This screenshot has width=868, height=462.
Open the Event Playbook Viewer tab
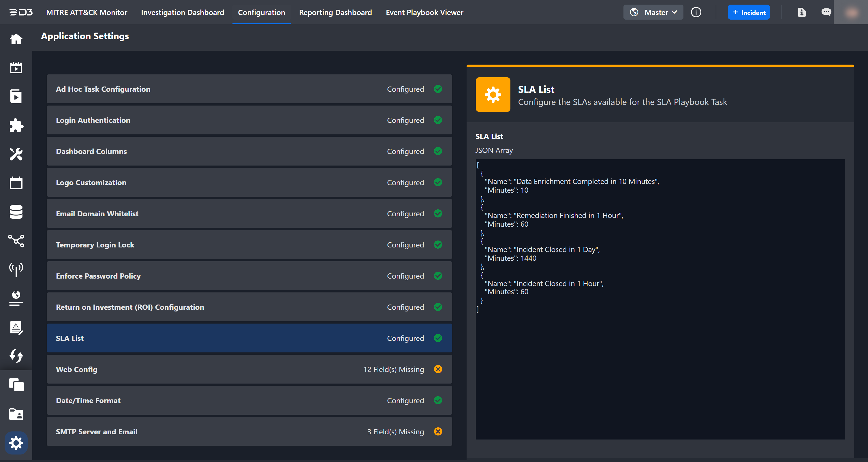[424, 12]
